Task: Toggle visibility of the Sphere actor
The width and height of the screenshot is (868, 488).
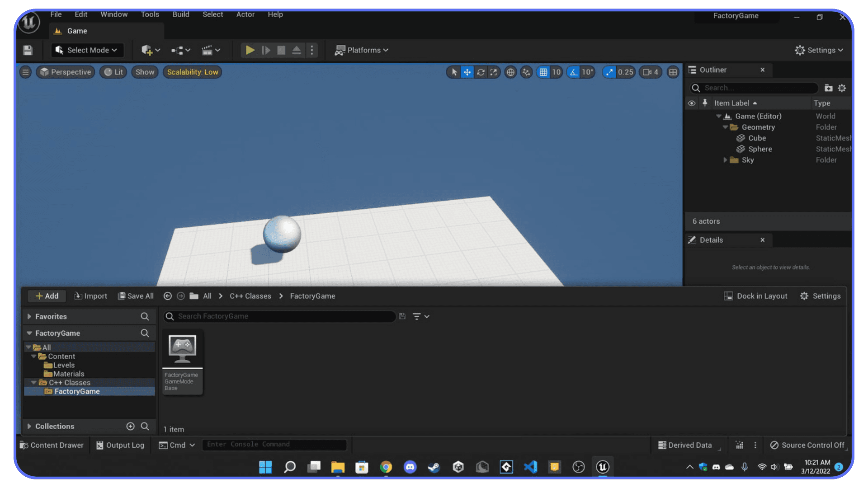Action: [691, 149]
